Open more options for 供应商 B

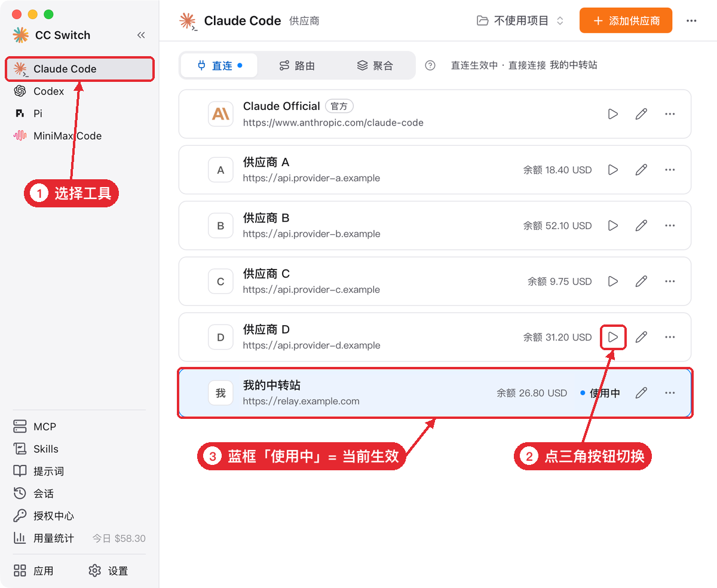(670, 225)
